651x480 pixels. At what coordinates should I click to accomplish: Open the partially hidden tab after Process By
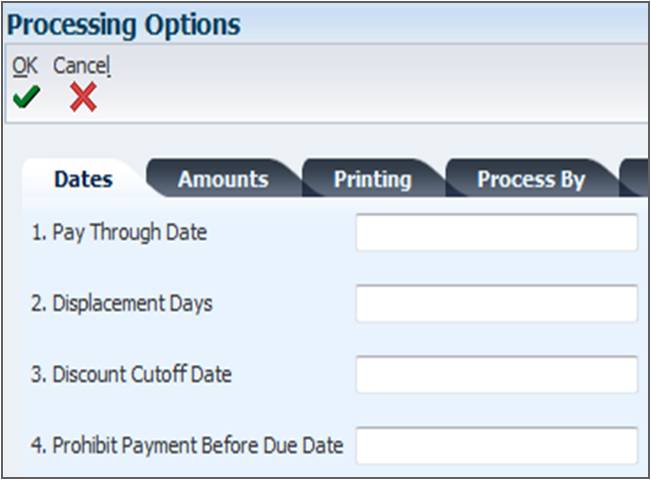634,178
